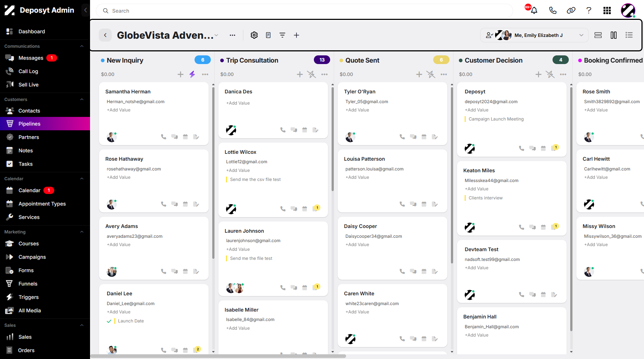Open the pipeline three-dots more menu

[x=233, y=35]
